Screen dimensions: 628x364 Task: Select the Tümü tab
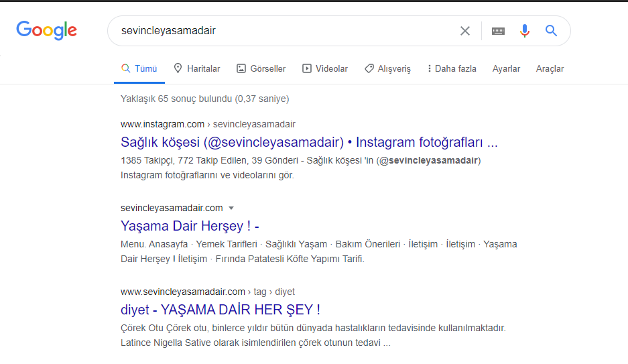[139, 68]
